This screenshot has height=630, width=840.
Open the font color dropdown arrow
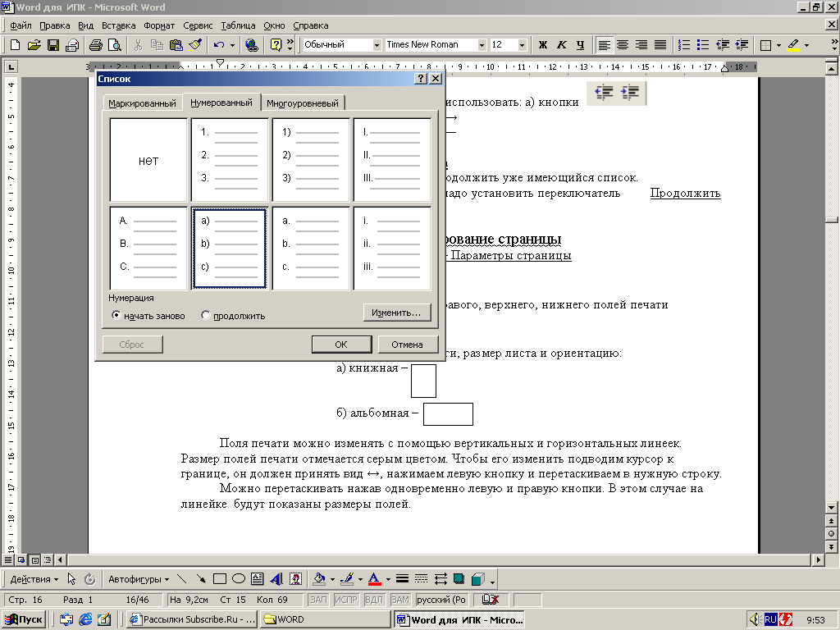[x=387, y=579]
